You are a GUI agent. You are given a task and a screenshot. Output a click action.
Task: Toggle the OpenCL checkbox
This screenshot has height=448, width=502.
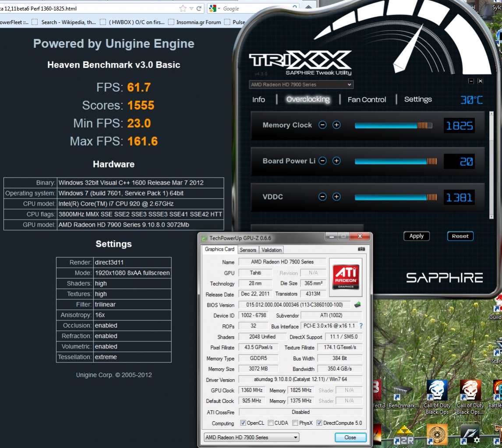click(243, 423)
